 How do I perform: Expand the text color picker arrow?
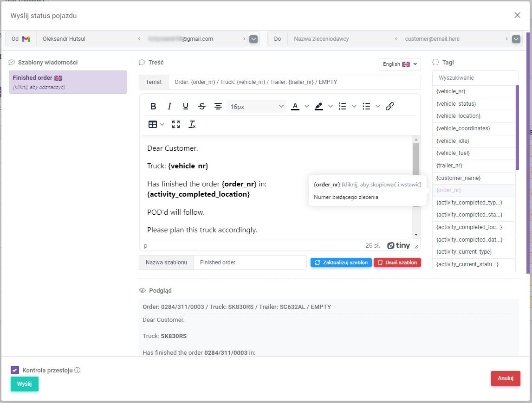[307, 106]
